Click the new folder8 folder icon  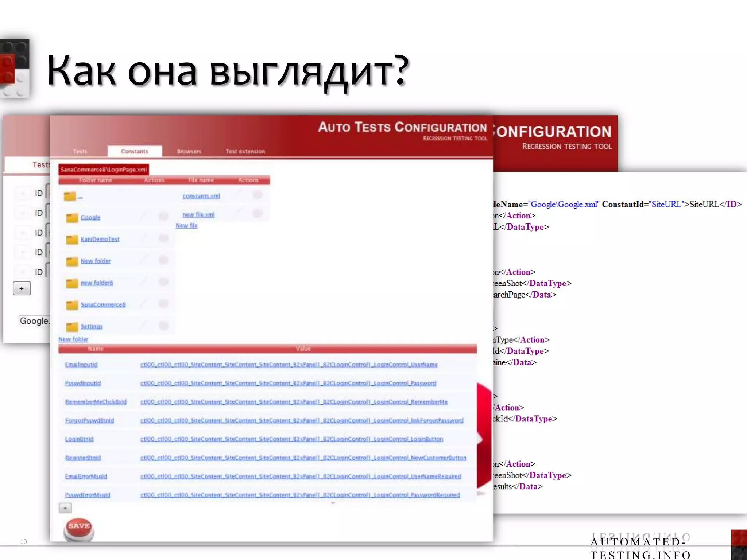tap(72, 283)
